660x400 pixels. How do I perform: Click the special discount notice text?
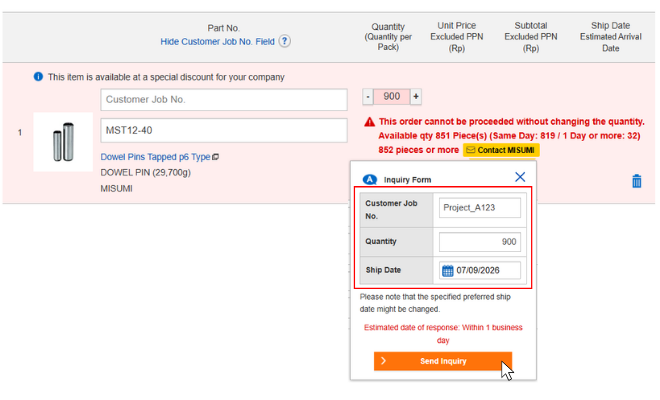click(x=166, y=77)
